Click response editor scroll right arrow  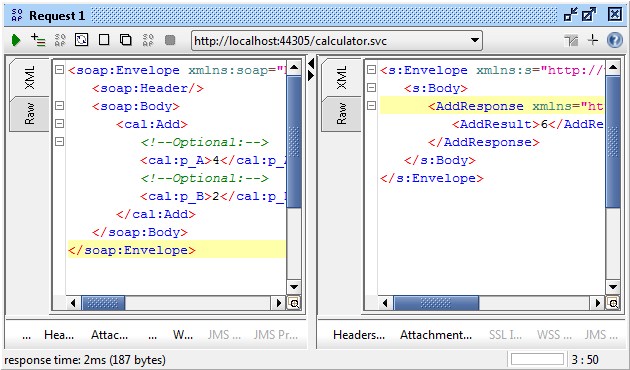click(x=598, y=303)
